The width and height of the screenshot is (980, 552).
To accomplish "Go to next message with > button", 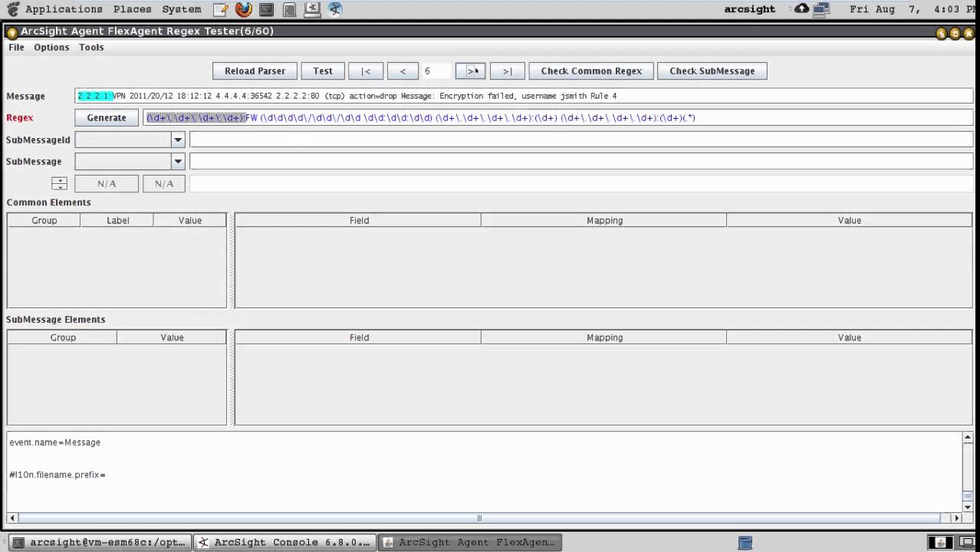I will (470, 71).
